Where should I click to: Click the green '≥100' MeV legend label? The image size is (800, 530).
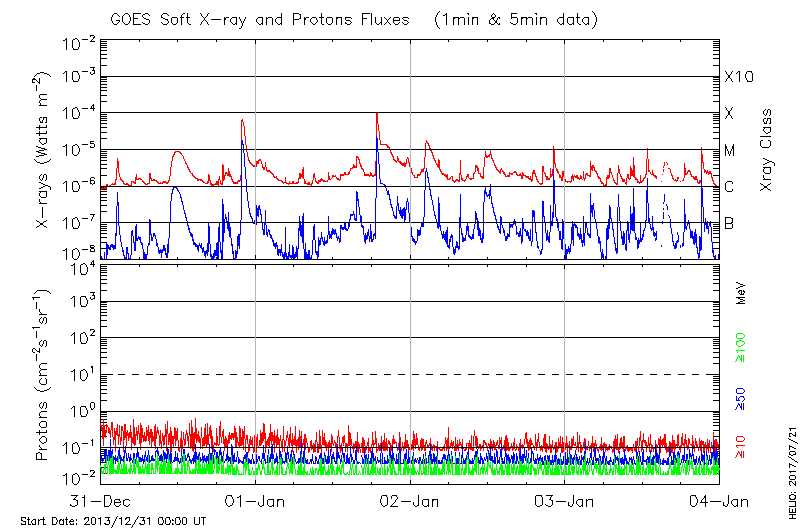tap(742, 346)
